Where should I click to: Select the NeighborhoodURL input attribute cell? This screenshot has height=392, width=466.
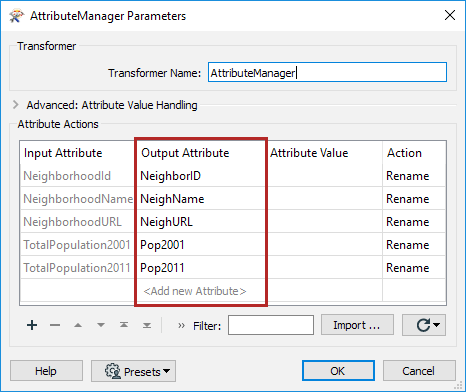(x=77, y=222)
